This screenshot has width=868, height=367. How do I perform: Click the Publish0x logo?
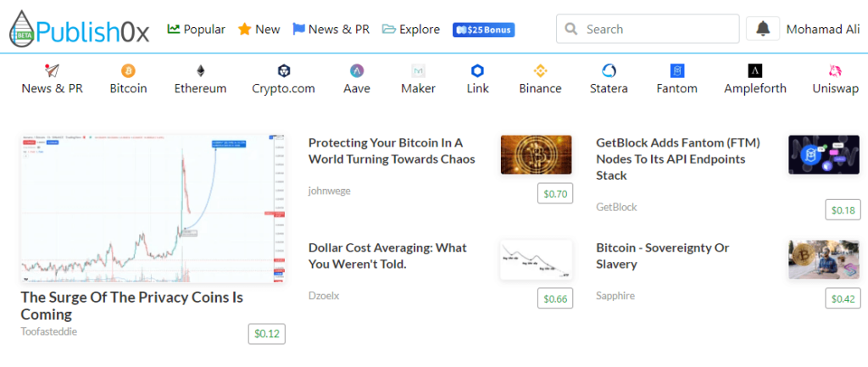[79, 30]
